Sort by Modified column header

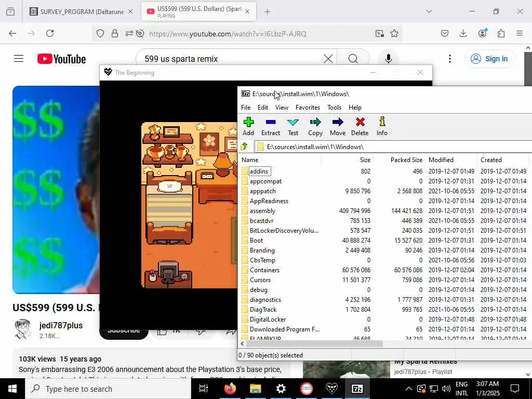click(x=451, y=160)
